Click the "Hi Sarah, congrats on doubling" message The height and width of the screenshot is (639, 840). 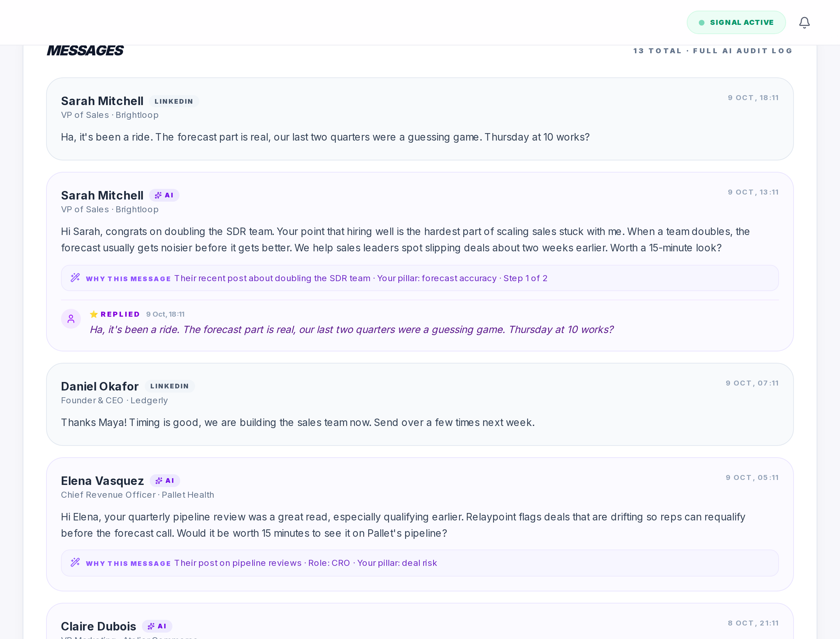(x=405, y=240)
